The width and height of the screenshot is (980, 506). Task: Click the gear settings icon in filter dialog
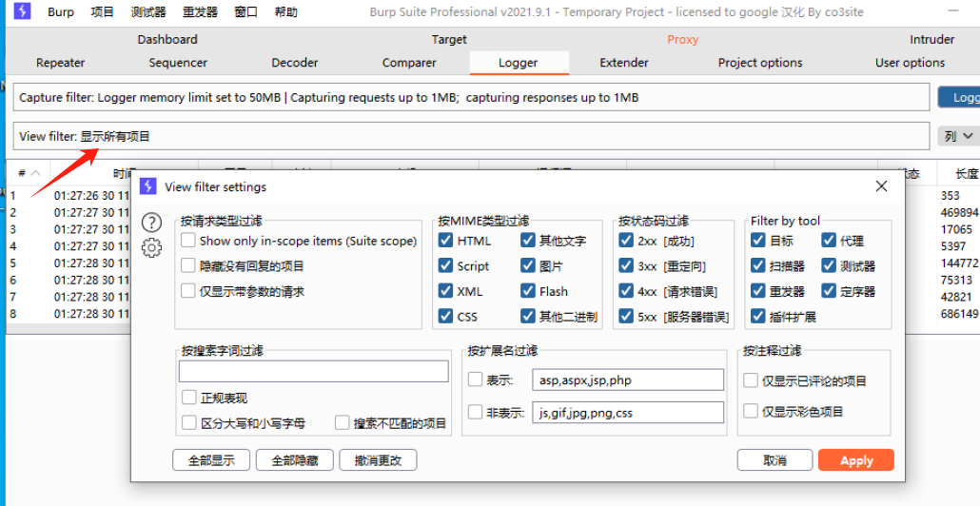pyautogui.click(x=152, y=248)
